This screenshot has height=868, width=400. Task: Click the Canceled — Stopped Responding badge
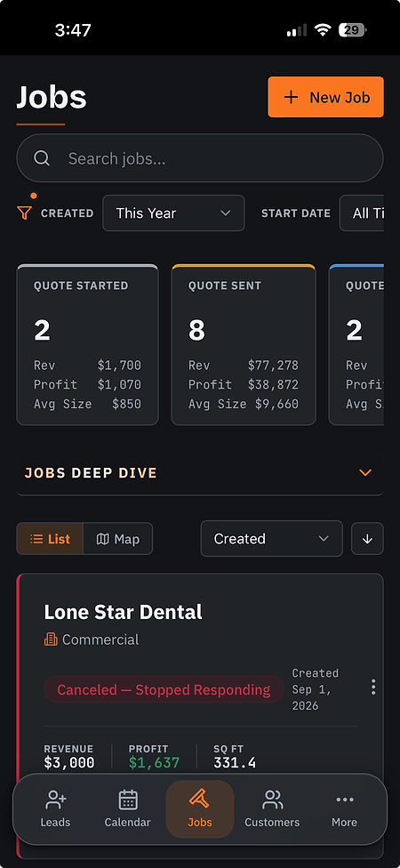click(164, 690)
